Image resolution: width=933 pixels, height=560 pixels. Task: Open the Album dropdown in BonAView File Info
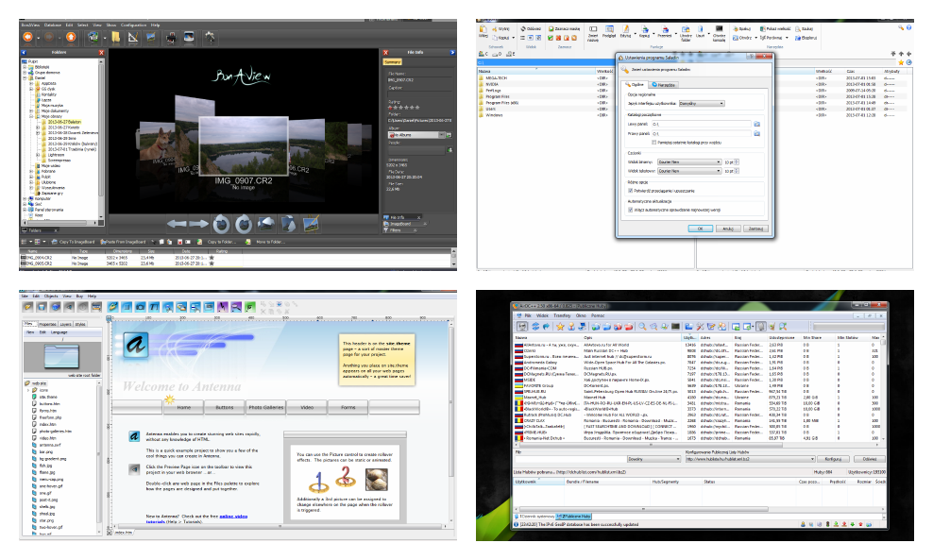[x=416, y=135]
